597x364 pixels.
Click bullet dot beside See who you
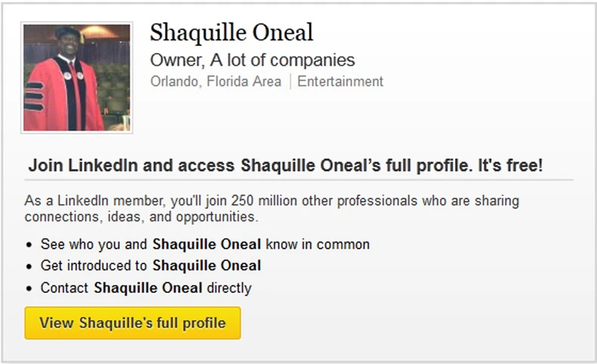coord(29,245)
